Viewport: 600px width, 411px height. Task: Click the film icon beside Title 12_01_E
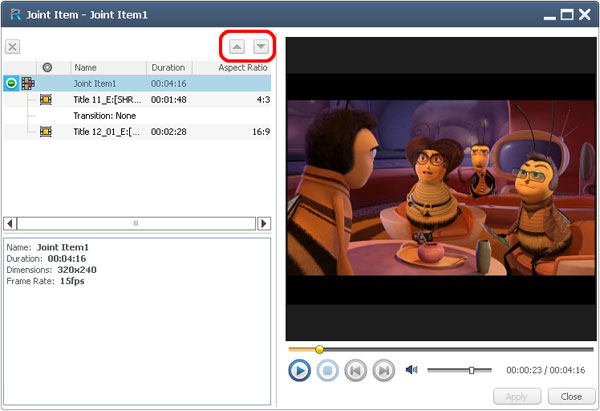coord(46,132)
